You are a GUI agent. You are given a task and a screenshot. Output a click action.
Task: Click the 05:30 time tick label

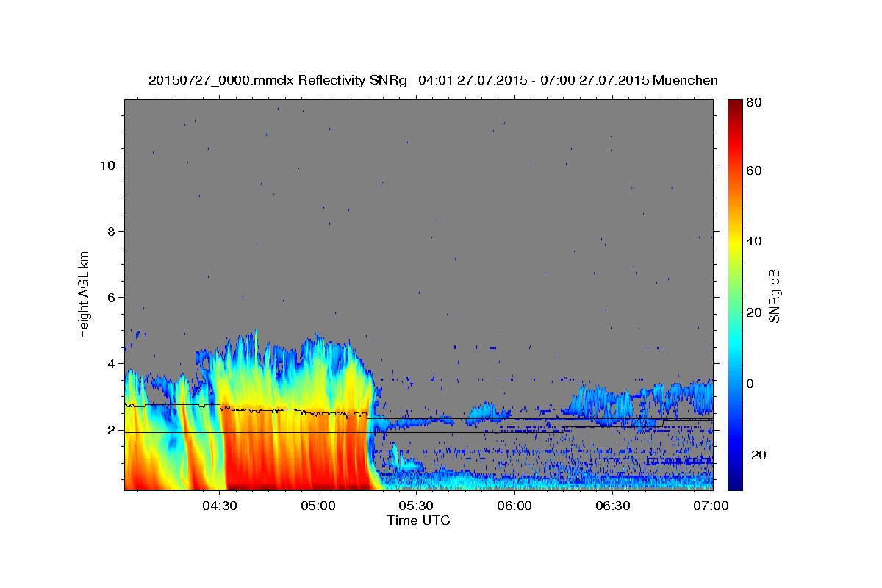(416, 506)
